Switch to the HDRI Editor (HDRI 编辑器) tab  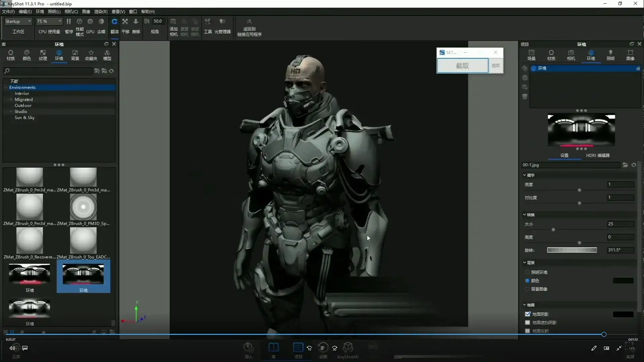(598, 155)
